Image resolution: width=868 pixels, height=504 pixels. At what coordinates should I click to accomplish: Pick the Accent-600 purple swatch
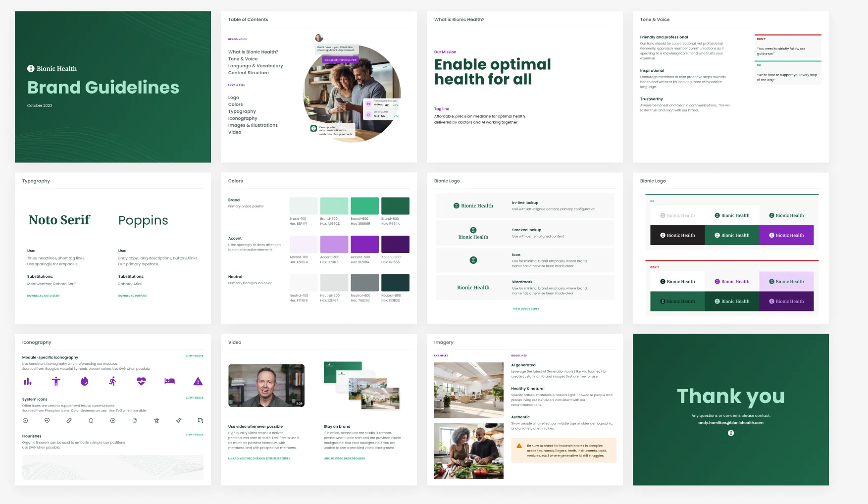pyautogui.click(x=365, y=245)
